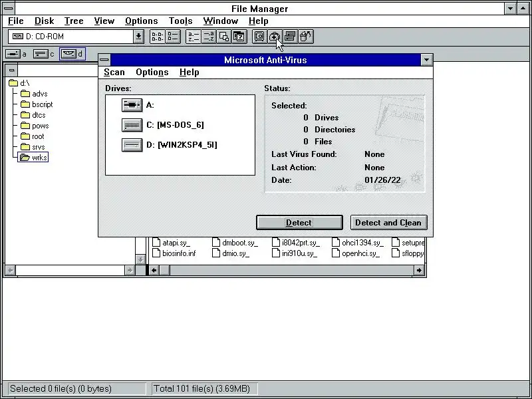Open the Disk menu
The width and height of the screenshot is (532, 399).
coord(44,21)
